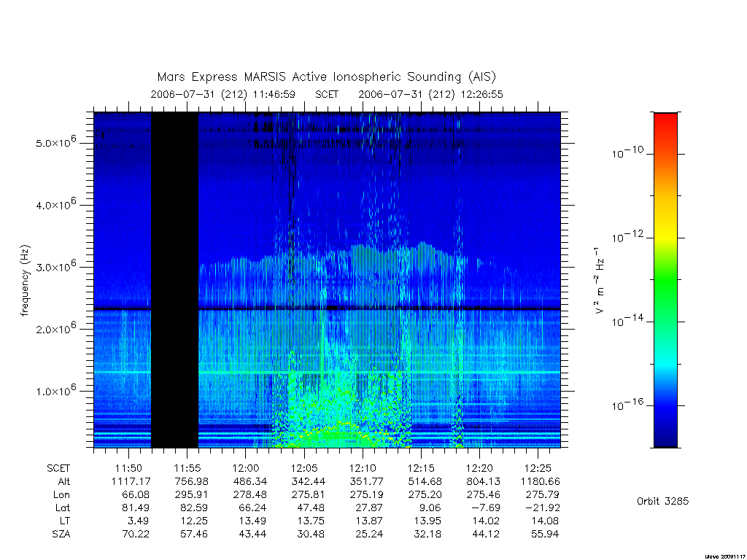Click the green middle of the color bar
Viewport: 747px width, 560px height.
pyautogui.click(x=665, y=280)
